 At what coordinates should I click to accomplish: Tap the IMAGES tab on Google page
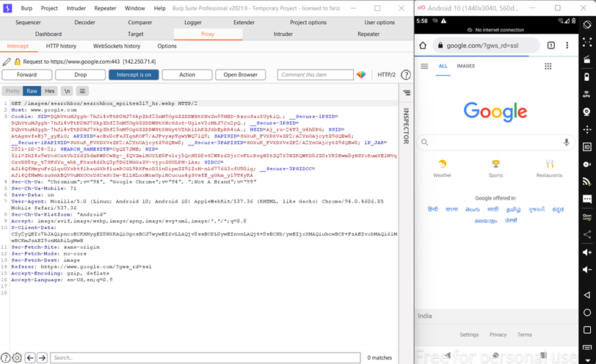click(465, 66)
